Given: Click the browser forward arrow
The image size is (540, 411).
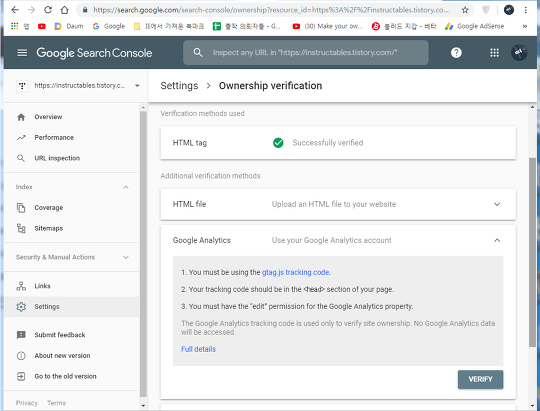Looking at the screenshot, I should [31, 10].
